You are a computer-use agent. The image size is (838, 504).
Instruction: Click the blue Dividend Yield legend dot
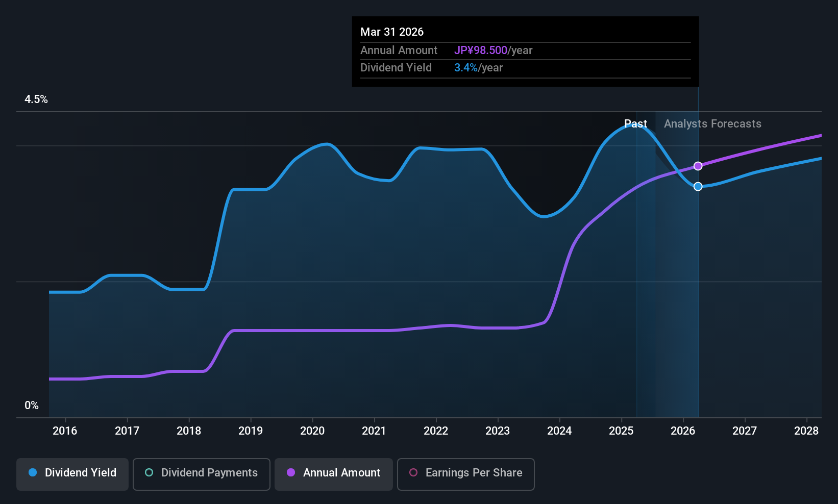point(33,472)
